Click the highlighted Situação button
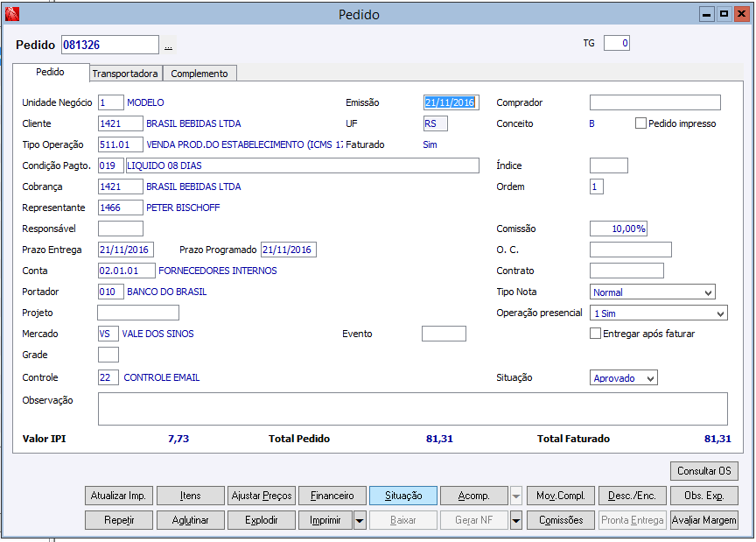 403,496
